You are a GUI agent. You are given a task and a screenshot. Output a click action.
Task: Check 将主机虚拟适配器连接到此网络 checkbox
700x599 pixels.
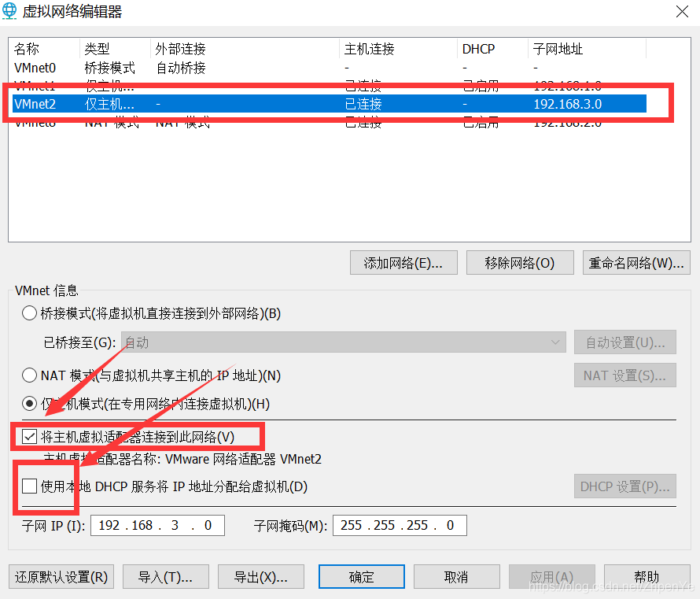point(28,436)
